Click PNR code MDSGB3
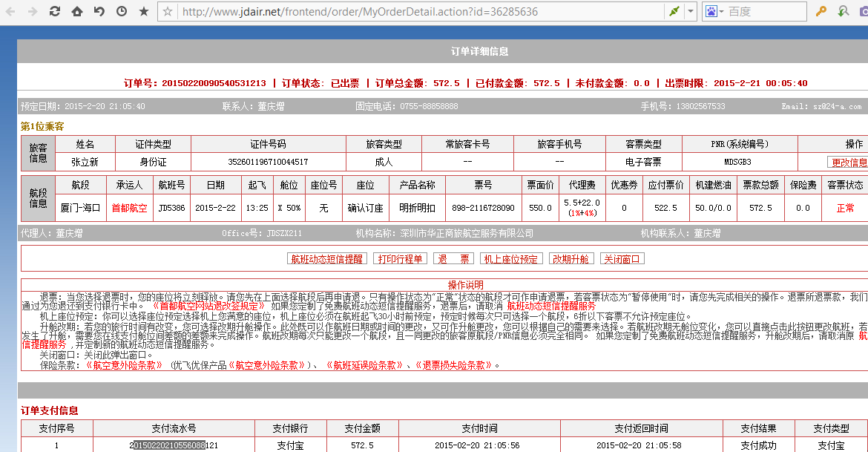868x452 pixels. coord(737,162)
